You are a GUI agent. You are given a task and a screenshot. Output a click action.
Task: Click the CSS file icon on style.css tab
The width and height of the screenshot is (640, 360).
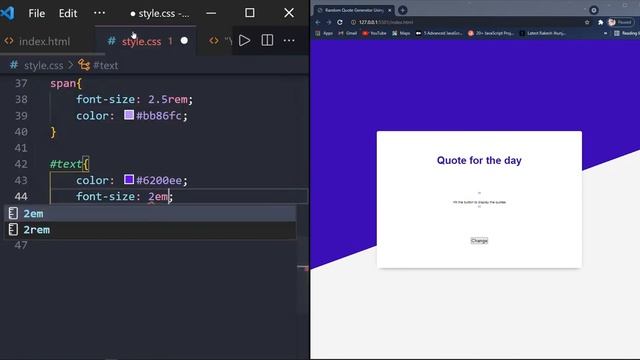111,41
